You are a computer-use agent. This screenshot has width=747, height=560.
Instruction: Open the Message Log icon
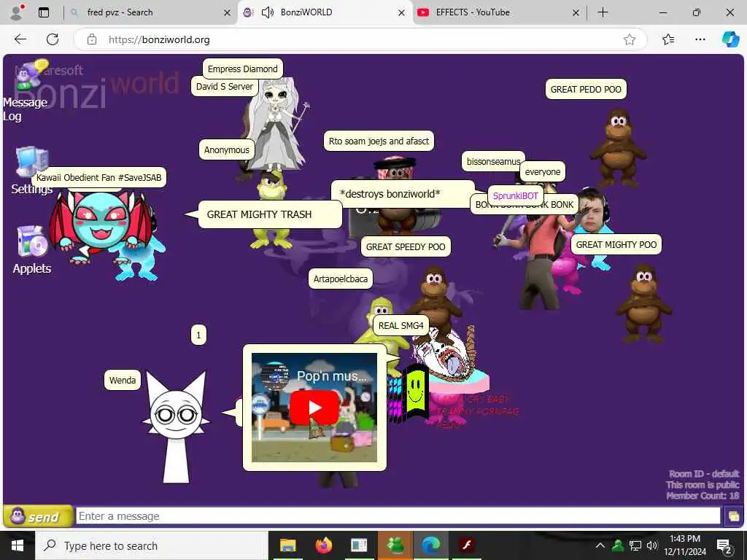pyautogui.click(x=31, y=76)
